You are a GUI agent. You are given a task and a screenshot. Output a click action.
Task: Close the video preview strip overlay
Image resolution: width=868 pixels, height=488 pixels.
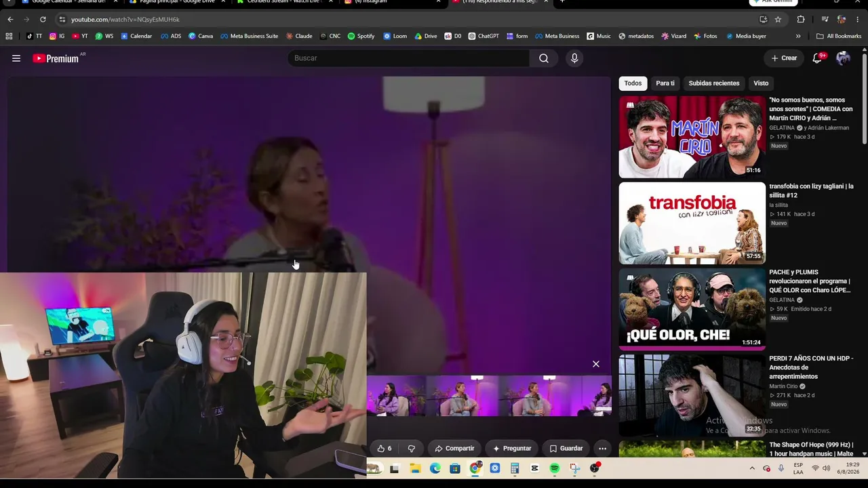click(596, 364)
